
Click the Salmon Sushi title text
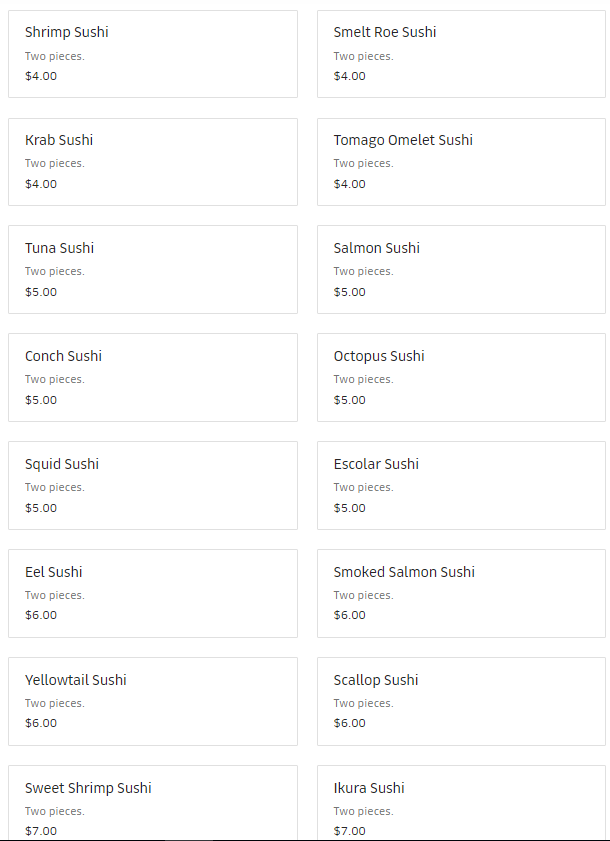[377, 248]
